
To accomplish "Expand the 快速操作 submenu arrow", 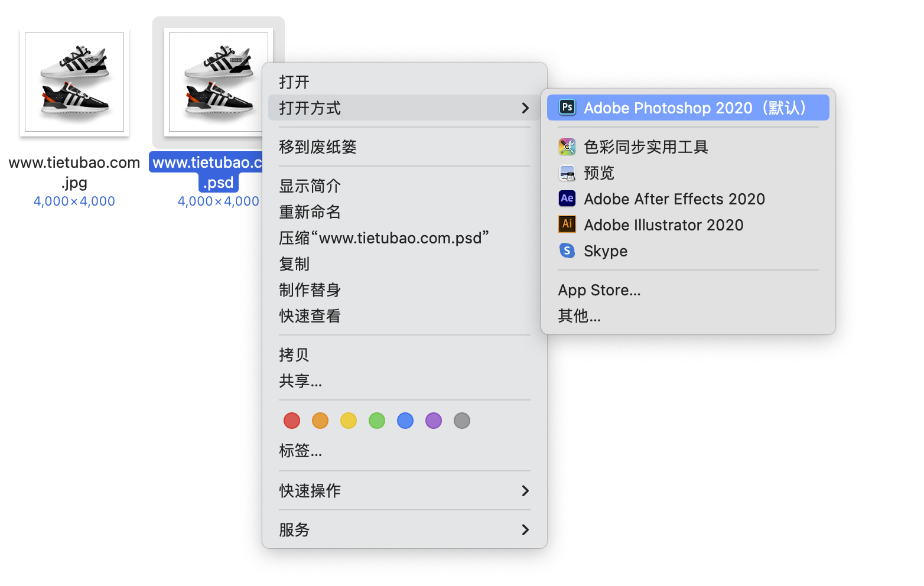I will point(525,491).
